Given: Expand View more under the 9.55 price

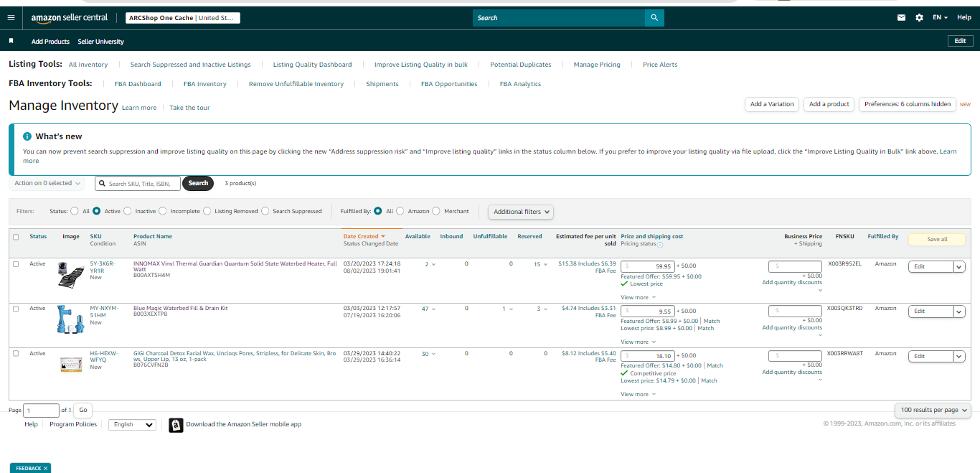Looking at the screenshot, I should tap(638, 342).
